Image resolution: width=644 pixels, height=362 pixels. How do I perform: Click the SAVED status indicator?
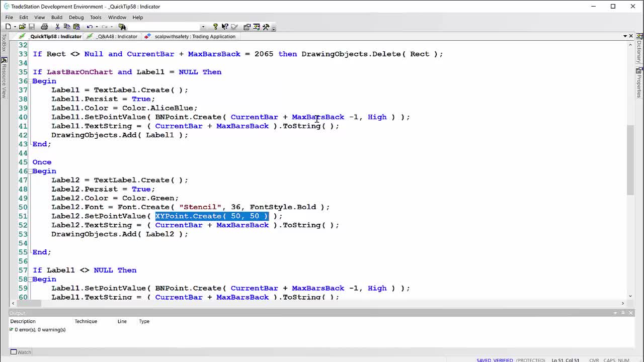tap(485, 360)
